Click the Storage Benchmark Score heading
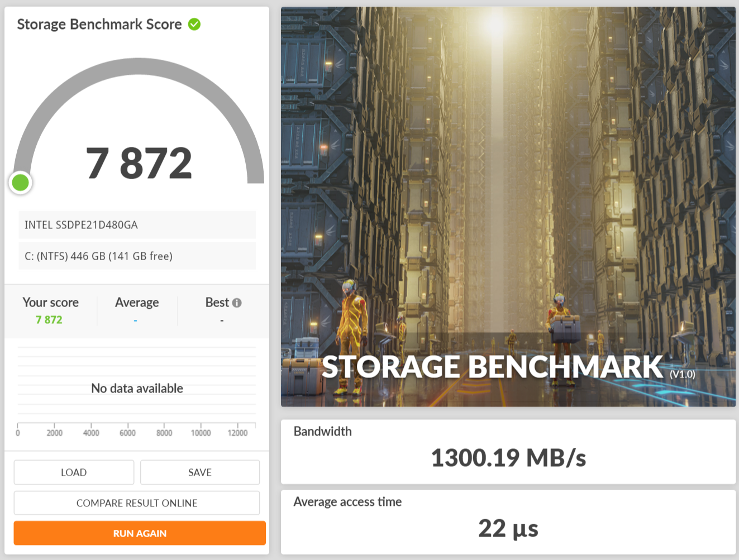The image size is (739, 560). click(99, 24)
